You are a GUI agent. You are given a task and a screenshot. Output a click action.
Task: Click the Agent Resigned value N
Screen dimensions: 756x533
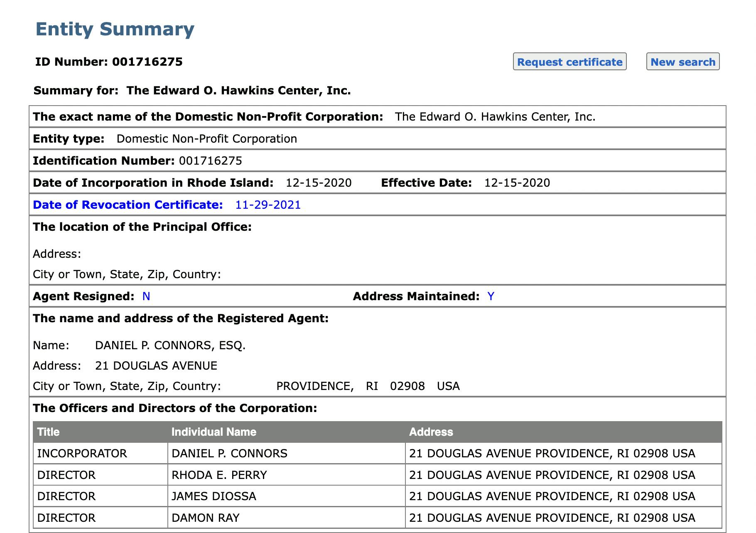point(146,296)
